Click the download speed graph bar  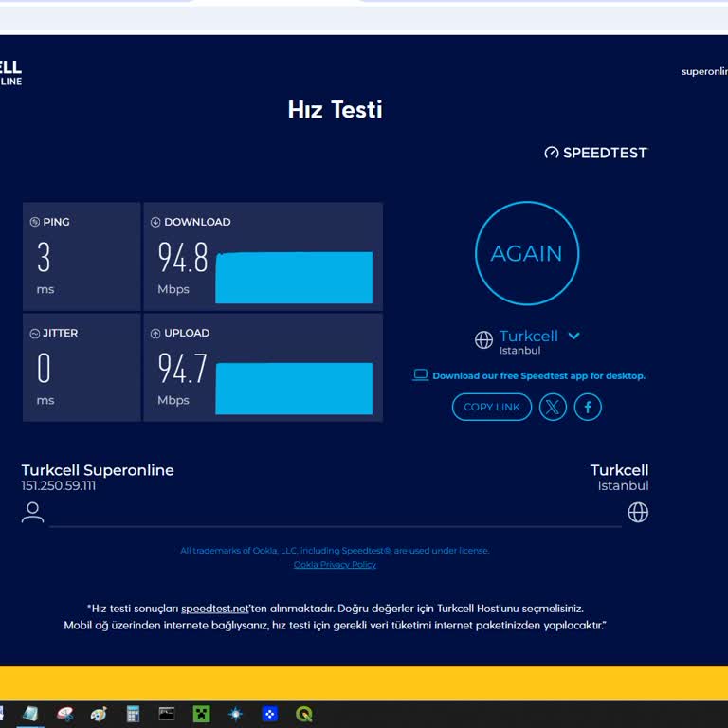tap(294, 278)
